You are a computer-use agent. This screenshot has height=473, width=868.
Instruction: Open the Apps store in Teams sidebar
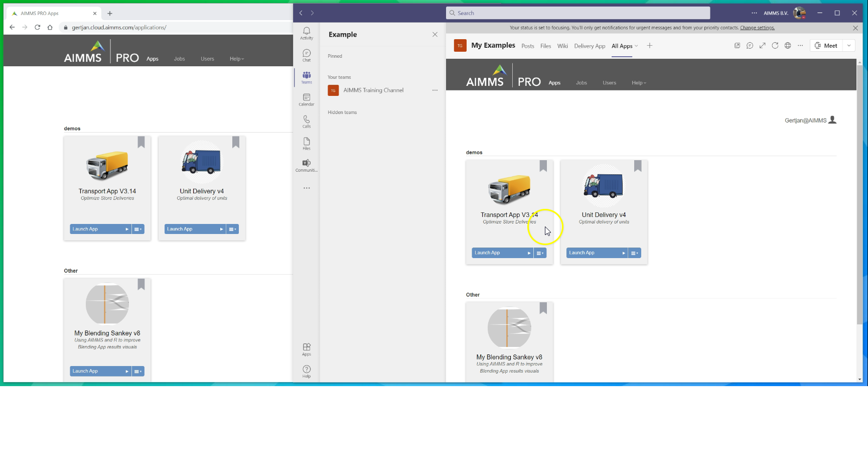pos(307,349)
